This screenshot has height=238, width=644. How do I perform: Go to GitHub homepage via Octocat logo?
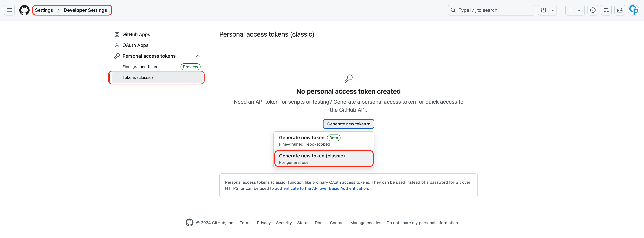24,10
